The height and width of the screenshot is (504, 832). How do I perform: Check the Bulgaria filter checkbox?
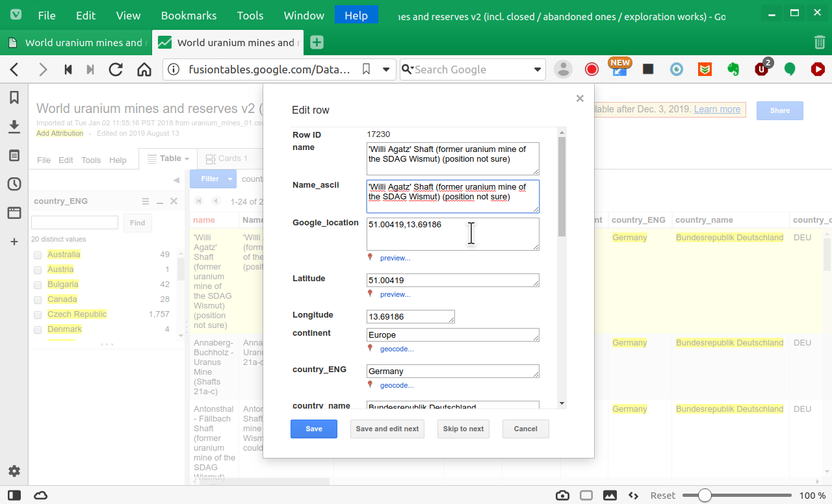coord(38,284)
